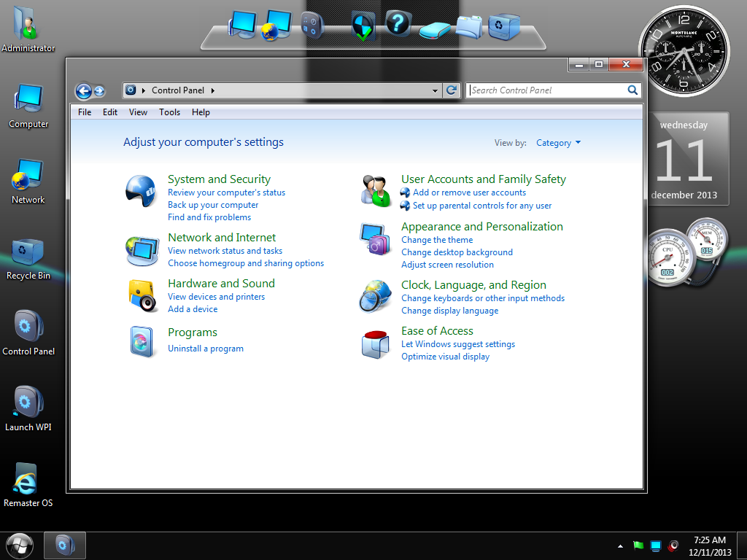This screenshot has height=560, width=747.
Task: Open the Tools menu
Action: point(169,112)
